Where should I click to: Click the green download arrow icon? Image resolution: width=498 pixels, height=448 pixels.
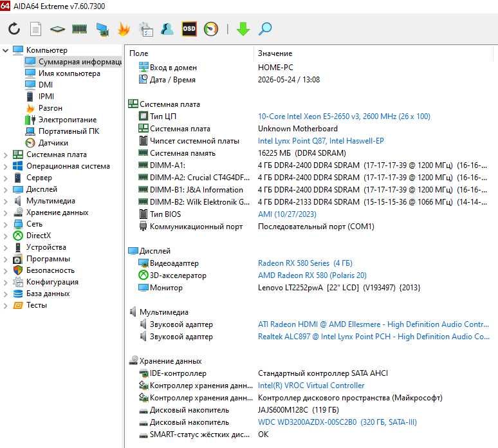coord(243,29)
